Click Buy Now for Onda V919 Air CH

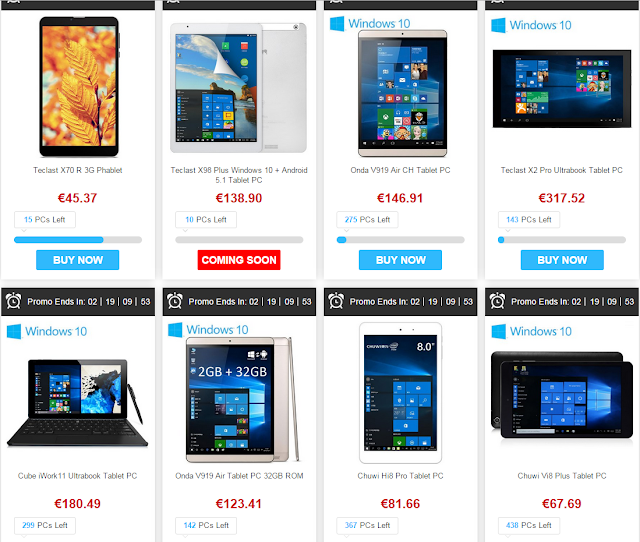(400, 260)
